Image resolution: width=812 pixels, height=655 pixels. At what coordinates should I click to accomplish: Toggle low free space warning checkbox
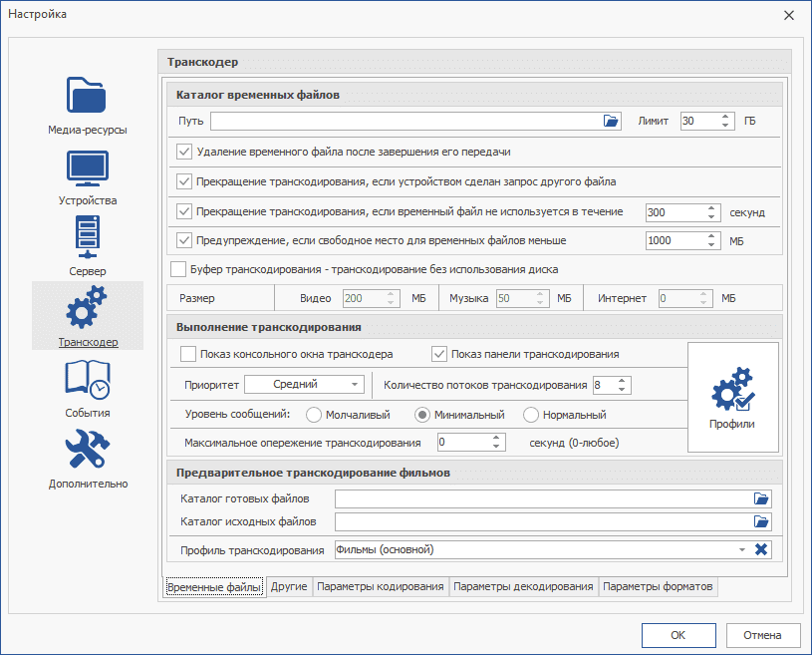pos(184,240)
